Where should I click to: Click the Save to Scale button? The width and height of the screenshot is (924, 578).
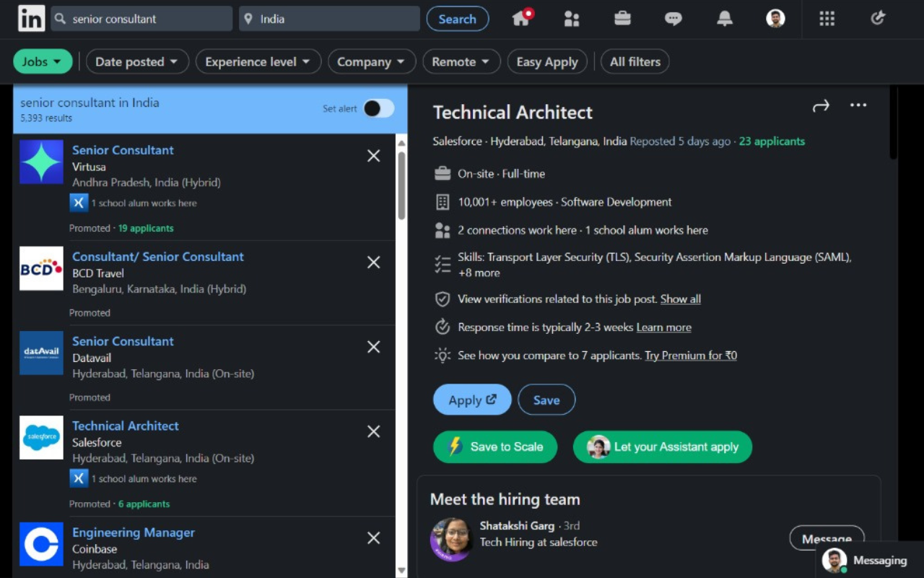coord(495,447)
